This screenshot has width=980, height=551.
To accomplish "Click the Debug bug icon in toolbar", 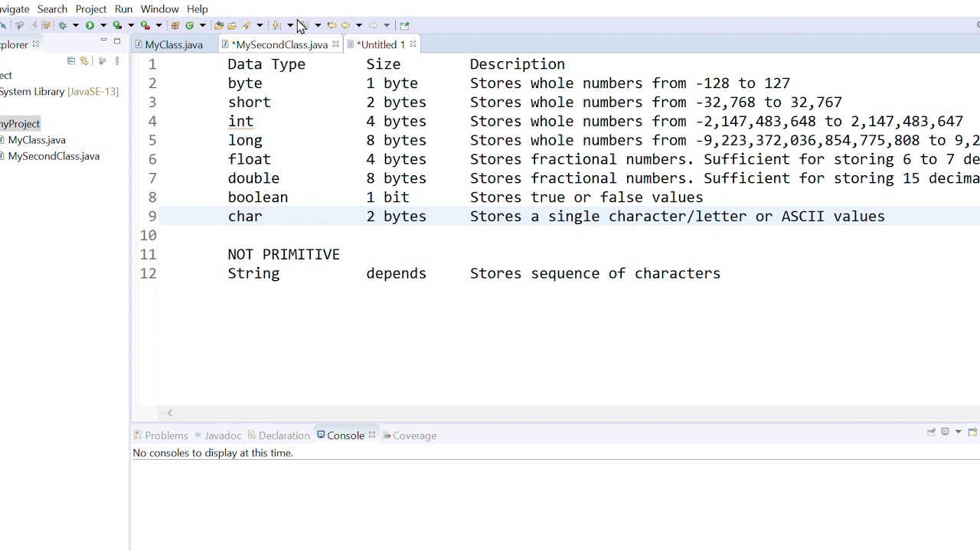I will tap(62, 25).
